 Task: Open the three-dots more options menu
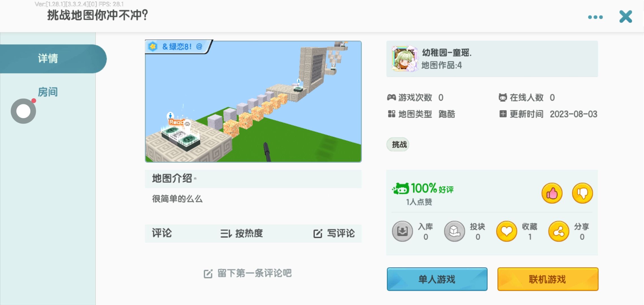point(595,17)
